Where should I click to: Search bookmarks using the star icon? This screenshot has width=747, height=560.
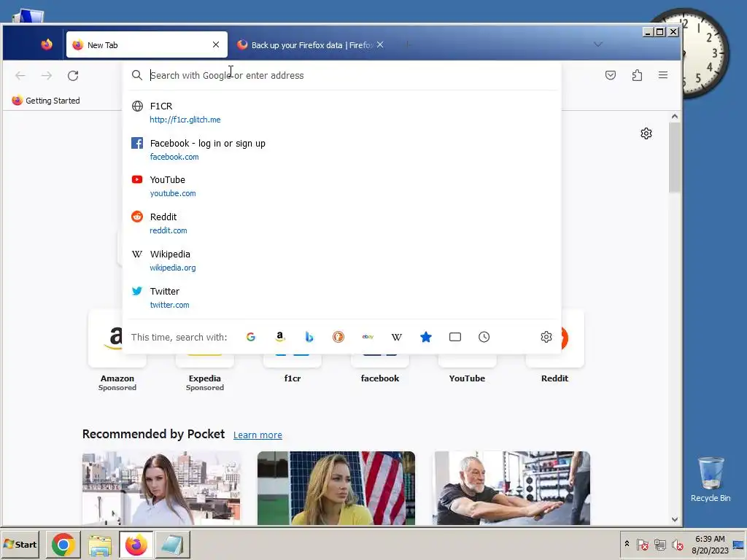coord(426,337)
